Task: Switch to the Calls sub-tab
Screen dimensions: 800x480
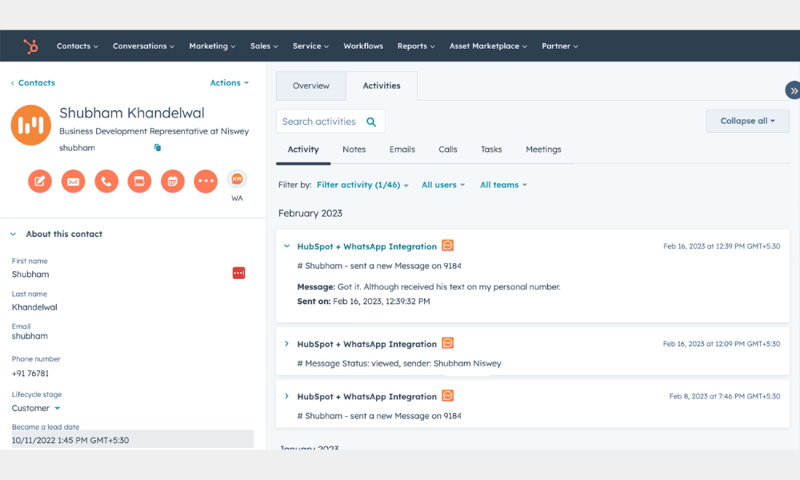Action: click(x=448, y=149)
